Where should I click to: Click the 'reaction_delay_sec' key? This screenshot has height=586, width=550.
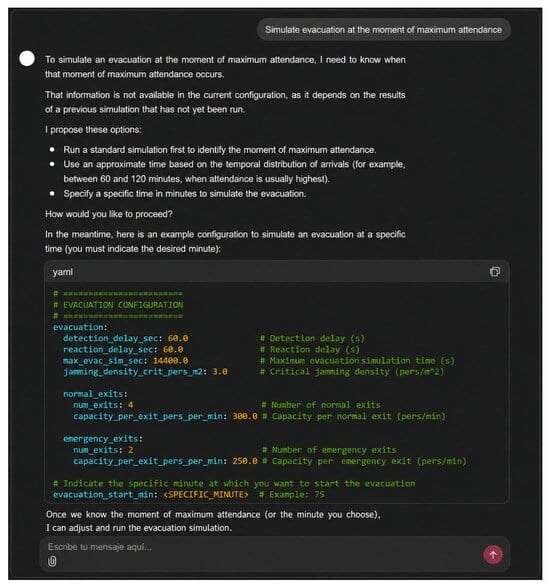108,349
